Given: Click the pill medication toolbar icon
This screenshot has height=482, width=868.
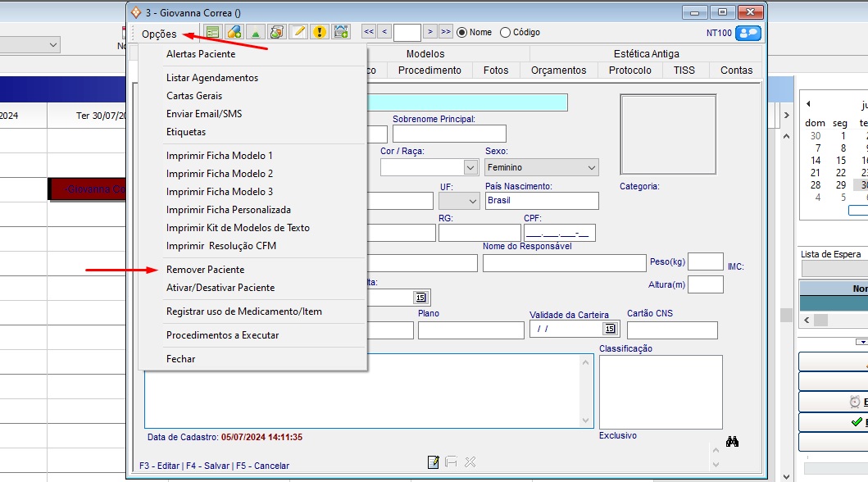Looking at the screenshot, I should point(234,32).
